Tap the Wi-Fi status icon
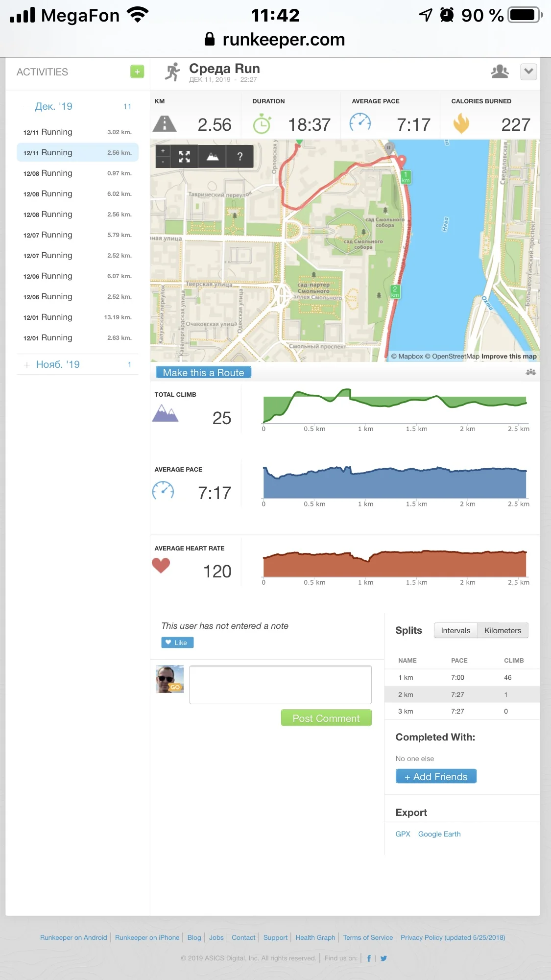Image resolution: width=551 pixels, height=980 pixels. [x=138, y=15]
